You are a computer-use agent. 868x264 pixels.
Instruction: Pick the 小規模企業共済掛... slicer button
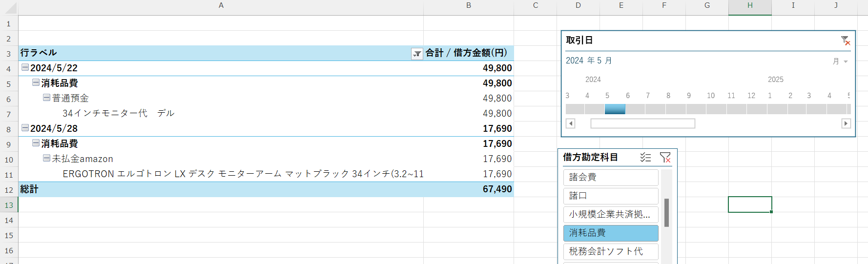point(610,214)
